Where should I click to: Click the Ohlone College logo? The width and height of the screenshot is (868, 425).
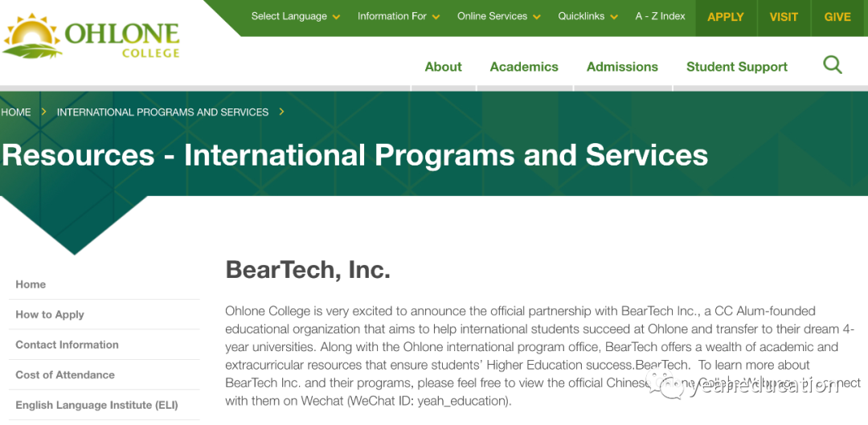tap(91, 36)
